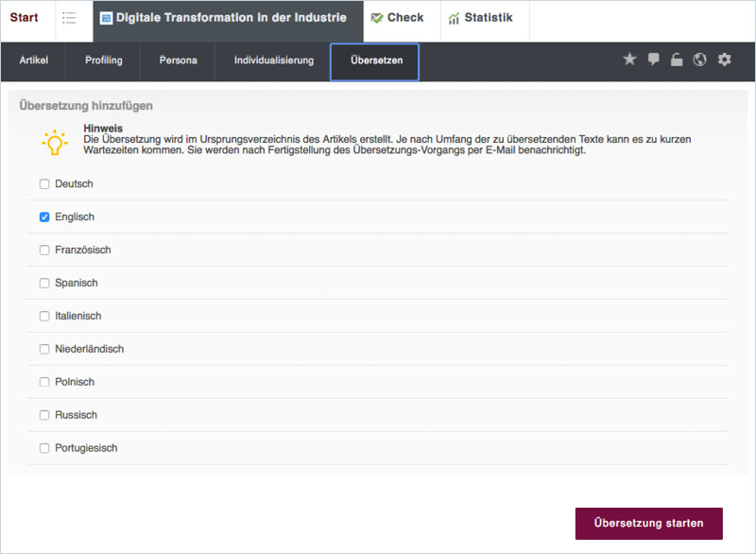The width and height of the screenshot is (756, 554).
Task: Open the comments speech bubble icon
Action: tap(653, 60)
